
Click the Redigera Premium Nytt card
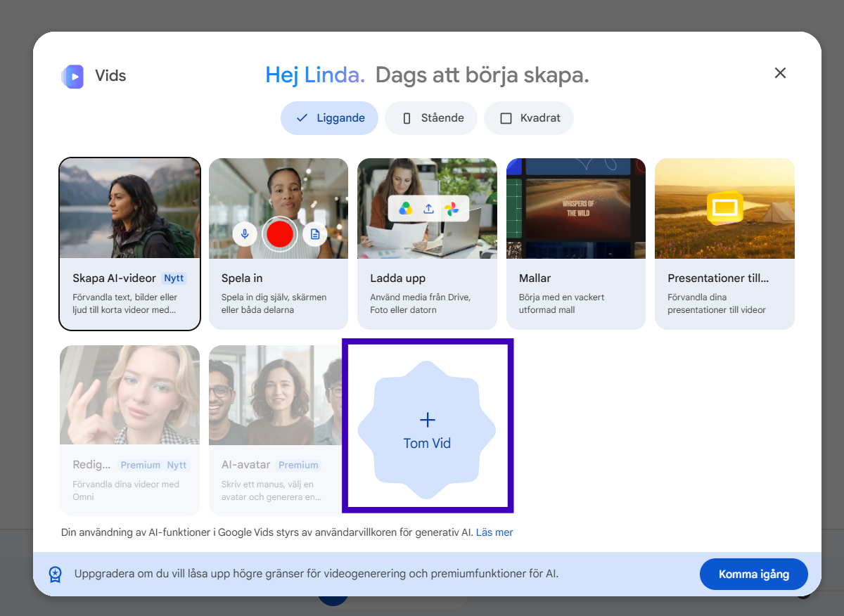click(129, 430)
